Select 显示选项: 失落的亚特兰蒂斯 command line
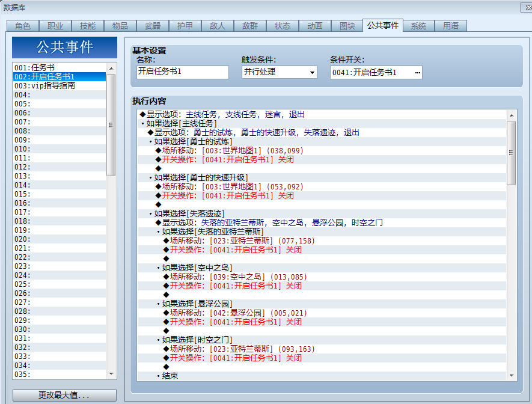The height and width of the screenshot is (404, 532). [322, 223]
